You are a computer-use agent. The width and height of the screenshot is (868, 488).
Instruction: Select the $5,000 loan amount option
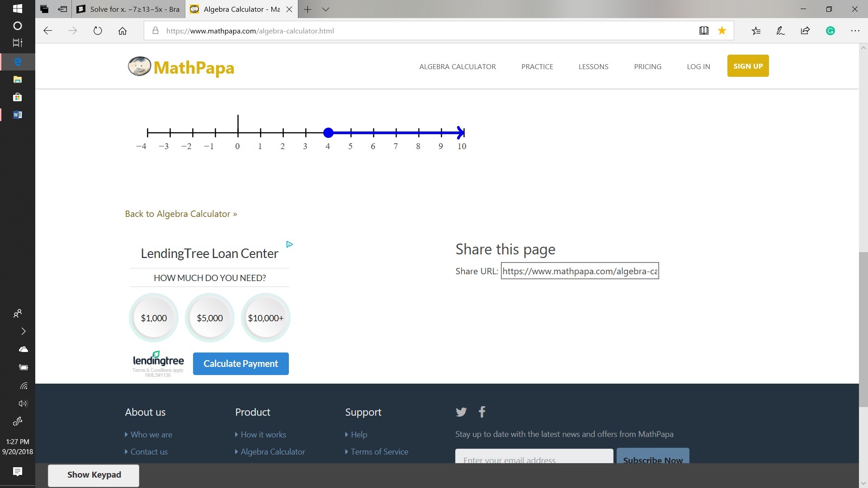tap(210, 318)
